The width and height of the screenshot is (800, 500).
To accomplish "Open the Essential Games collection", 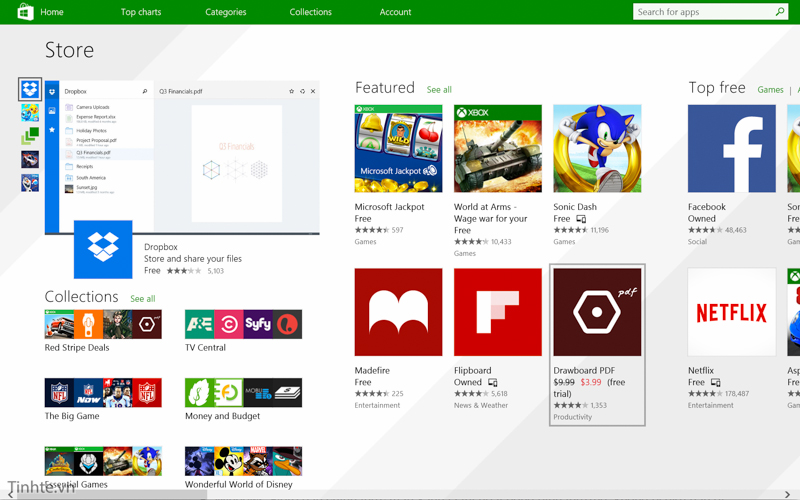I will pos(103,461).
